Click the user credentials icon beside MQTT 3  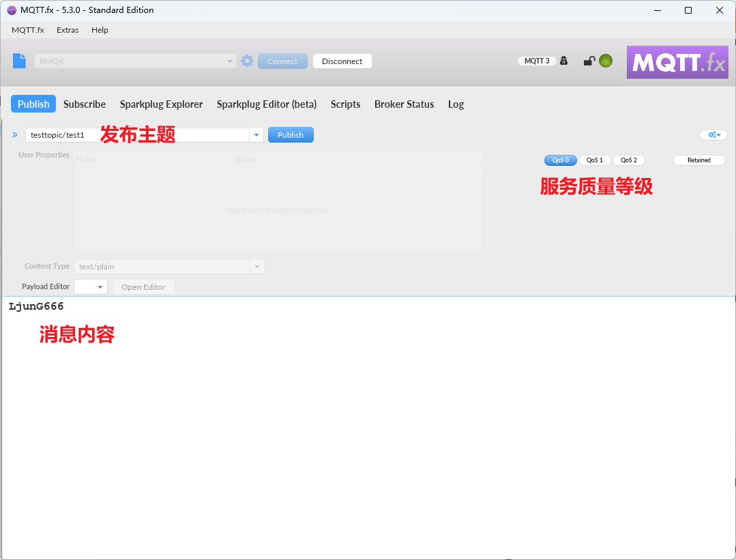(x=563, y=61)
